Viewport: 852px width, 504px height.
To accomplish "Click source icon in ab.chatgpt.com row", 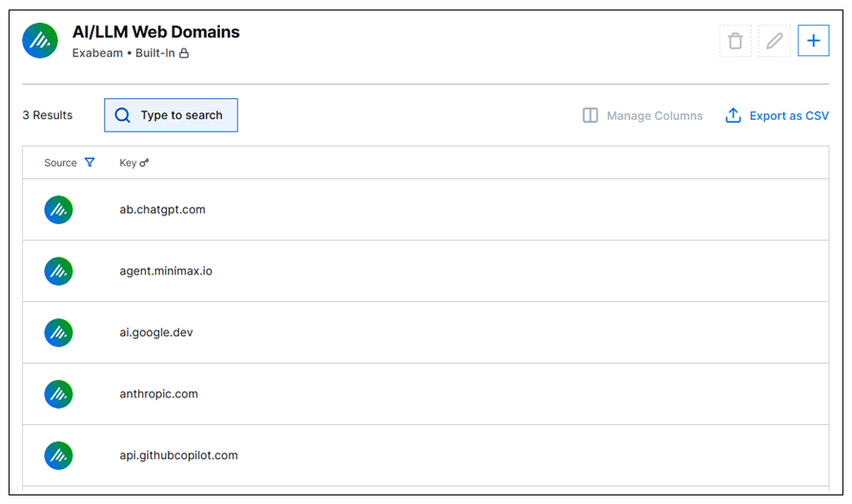I will click(59, 210).
